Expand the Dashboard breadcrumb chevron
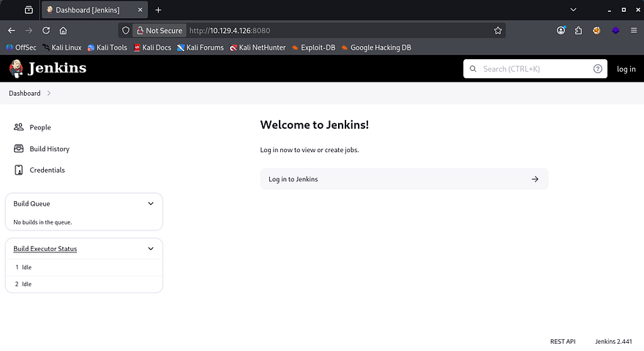The width and height of the screenshot is (644, 351). click(49, 94)
